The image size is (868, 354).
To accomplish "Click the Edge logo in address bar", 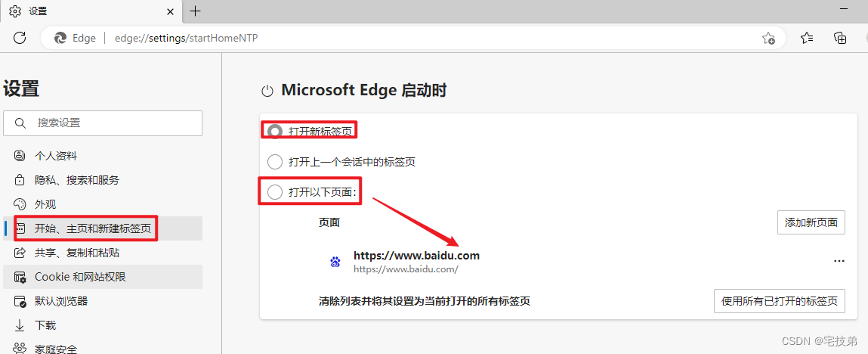I will pos(60,39).
